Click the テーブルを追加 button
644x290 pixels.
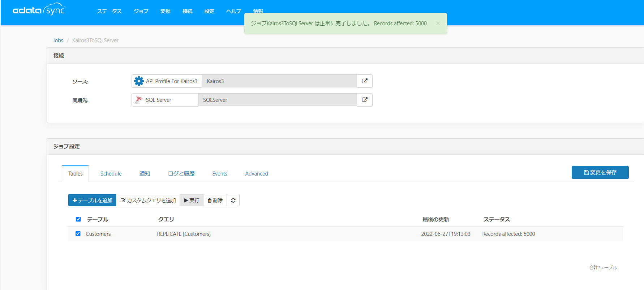point(92,200)
